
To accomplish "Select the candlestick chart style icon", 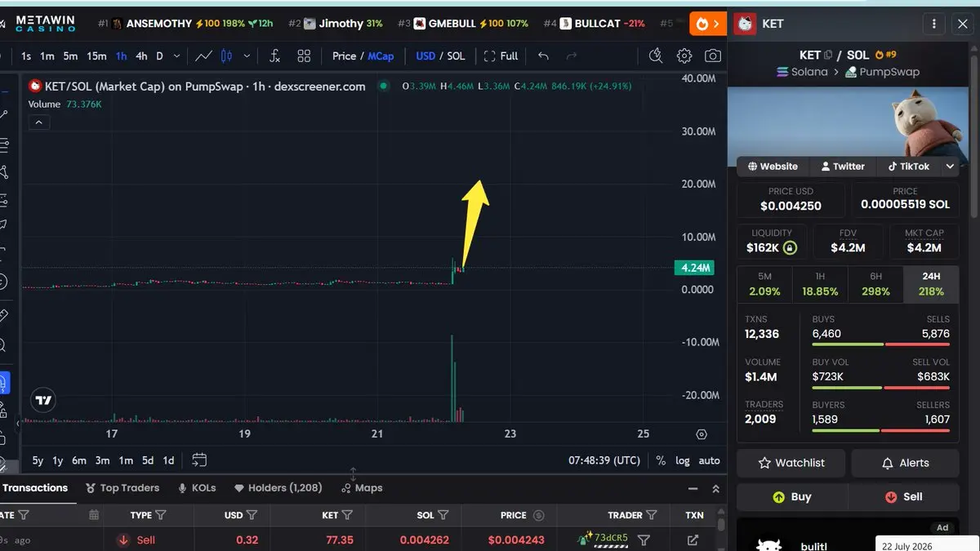I will click(226, 56).
